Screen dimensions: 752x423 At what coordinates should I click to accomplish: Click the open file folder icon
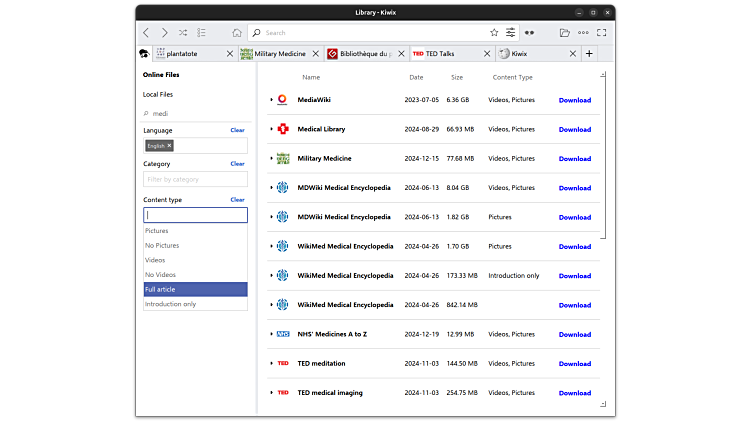click(565, 32)
